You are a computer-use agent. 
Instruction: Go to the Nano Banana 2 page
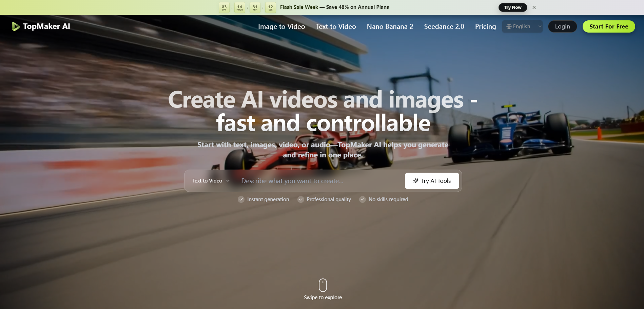390,26
